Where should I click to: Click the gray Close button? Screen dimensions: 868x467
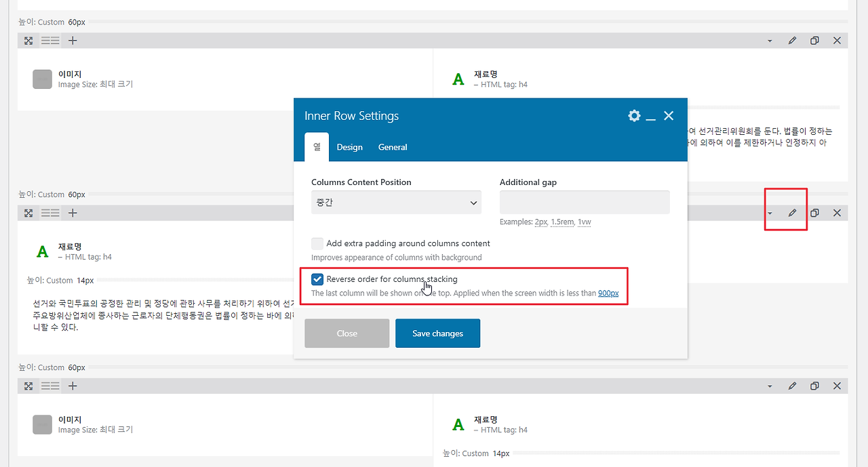[347, 333]
